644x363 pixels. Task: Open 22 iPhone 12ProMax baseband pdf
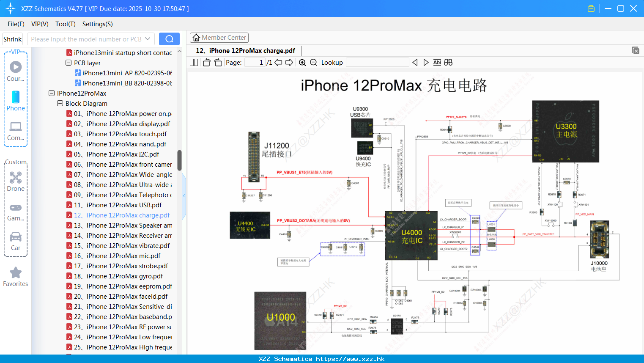[x=119, y=316]
